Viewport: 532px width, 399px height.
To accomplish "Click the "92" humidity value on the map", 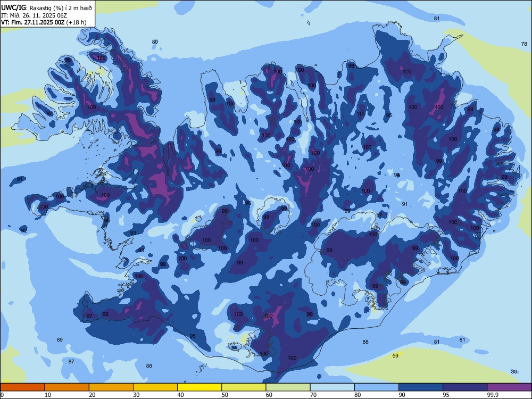I will coord(24,231).
